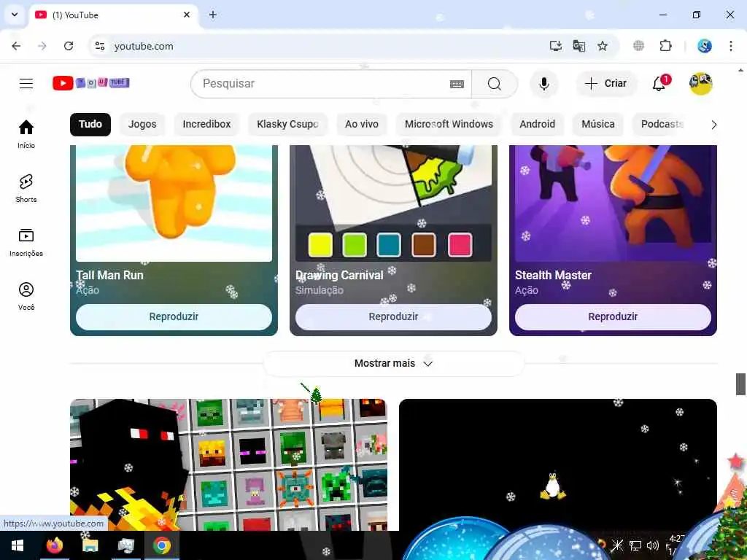Select Klasky Csupo filter chip

coord(287,124)
